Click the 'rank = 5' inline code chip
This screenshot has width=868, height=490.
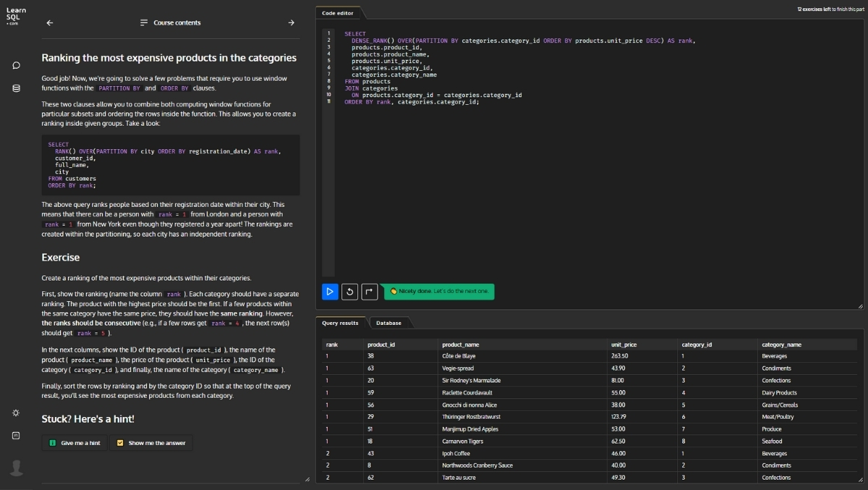pos(91,334)
